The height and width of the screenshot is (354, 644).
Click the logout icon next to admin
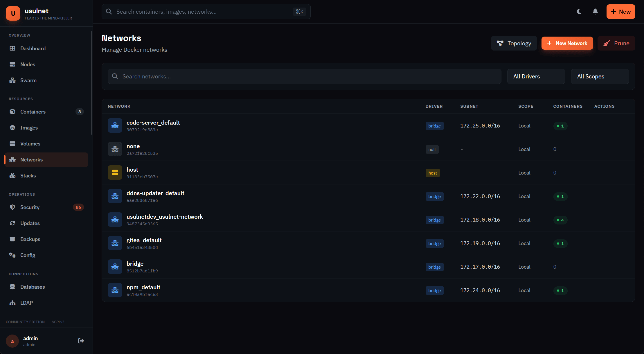click(x=81, y=341)
